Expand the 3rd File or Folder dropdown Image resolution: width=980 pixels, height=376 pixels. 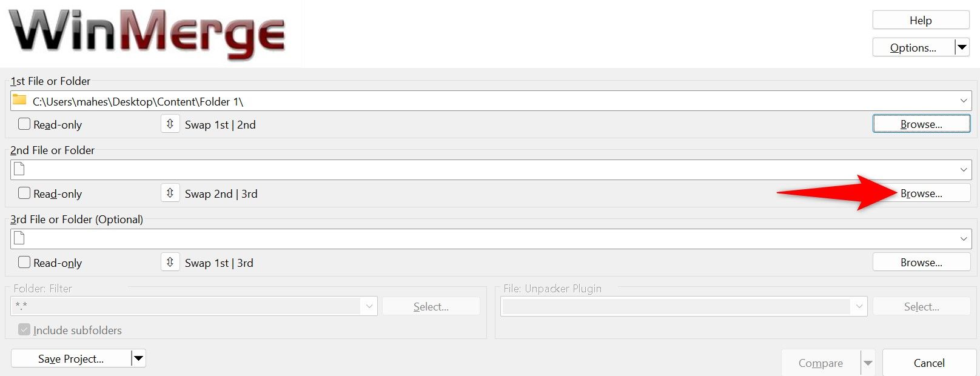964,239
